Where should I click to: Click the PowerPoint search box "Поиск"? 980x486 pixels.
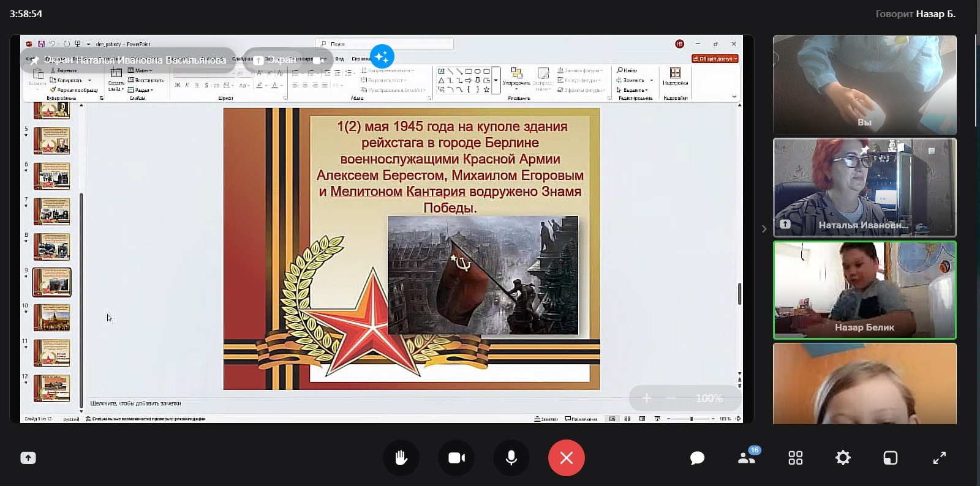[x=384, y=44]
